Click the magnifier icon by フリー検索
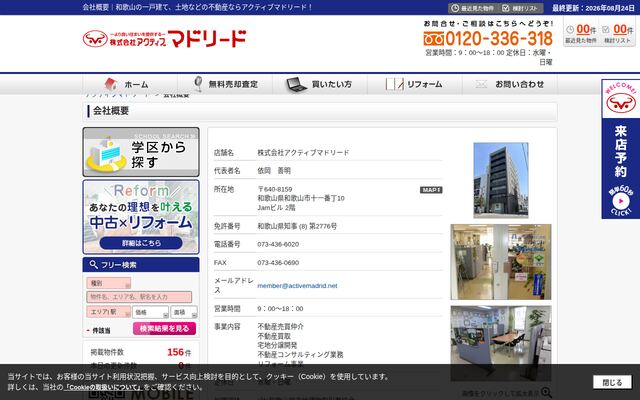The image size is (640, 400). pyautogui.click(x=93, y=264)
